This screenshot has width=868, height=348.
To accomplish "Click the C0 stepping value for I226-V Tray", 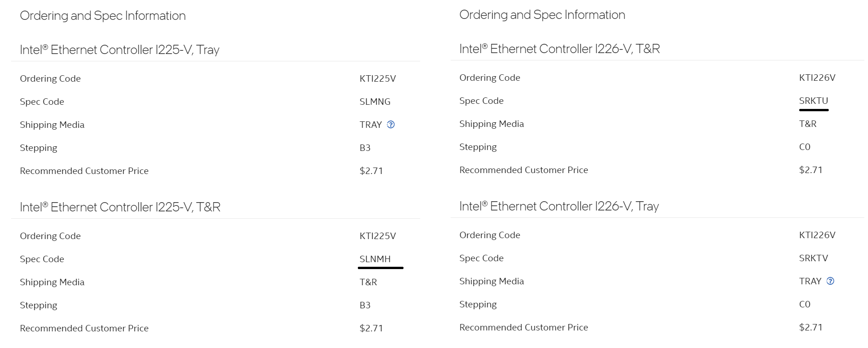I will click(805, 304).
